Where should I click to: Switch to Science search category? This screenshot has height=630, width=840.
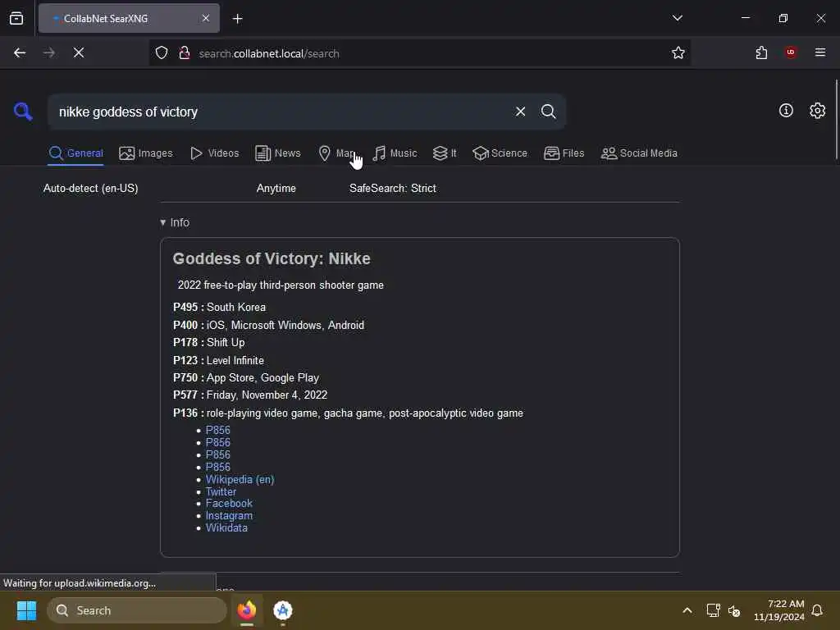500,153
